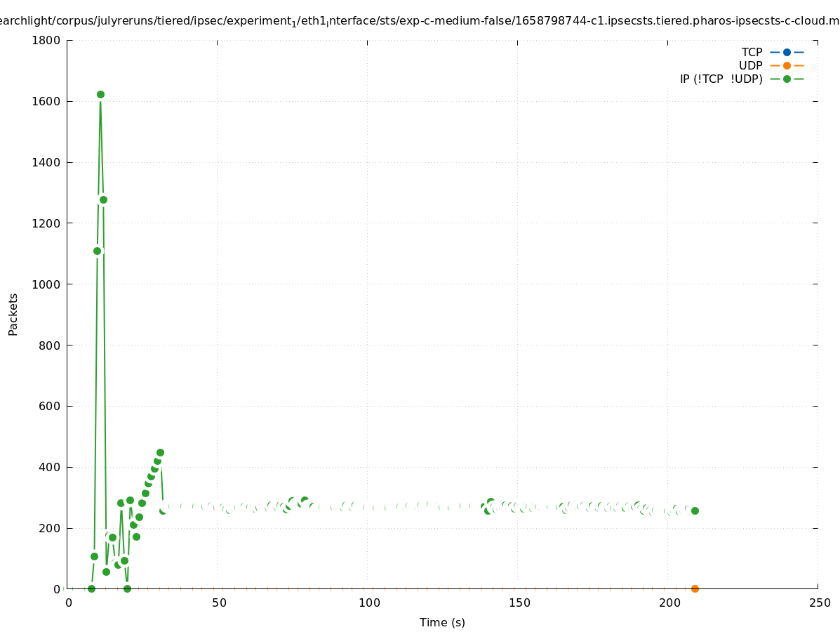
Task: Click the blue TCP legend marker
Action: coord(787,52)
